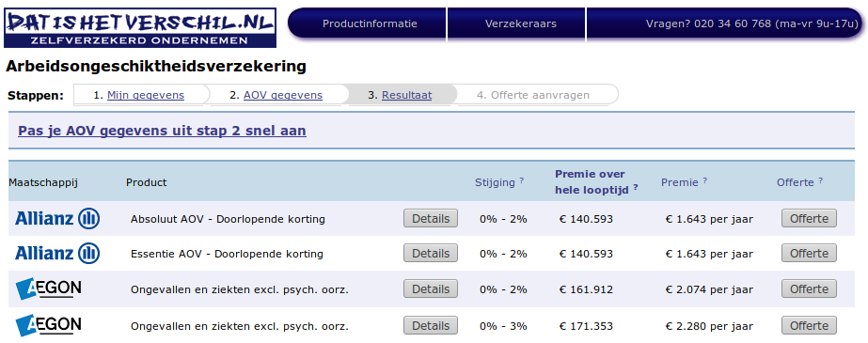
Task: Open the Verzekeraars menu item
Action: click(x=521, y=23)
